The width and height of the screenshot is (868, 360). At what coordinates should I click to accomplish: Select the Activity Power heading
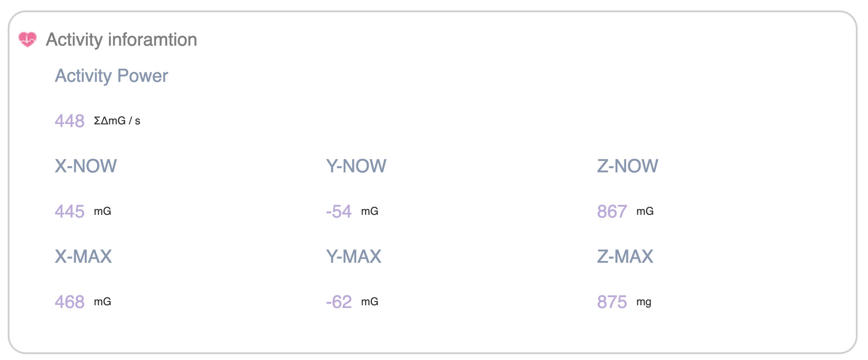pos(111,76)
